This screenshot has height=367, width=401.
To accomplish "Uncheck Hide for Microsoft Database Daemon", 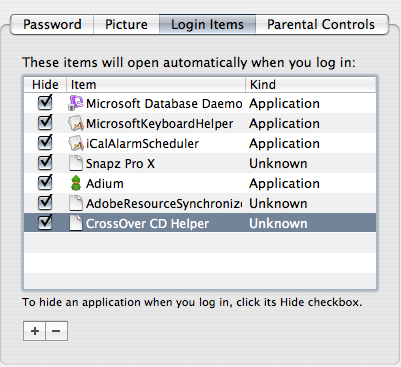I will pos(45,103).
